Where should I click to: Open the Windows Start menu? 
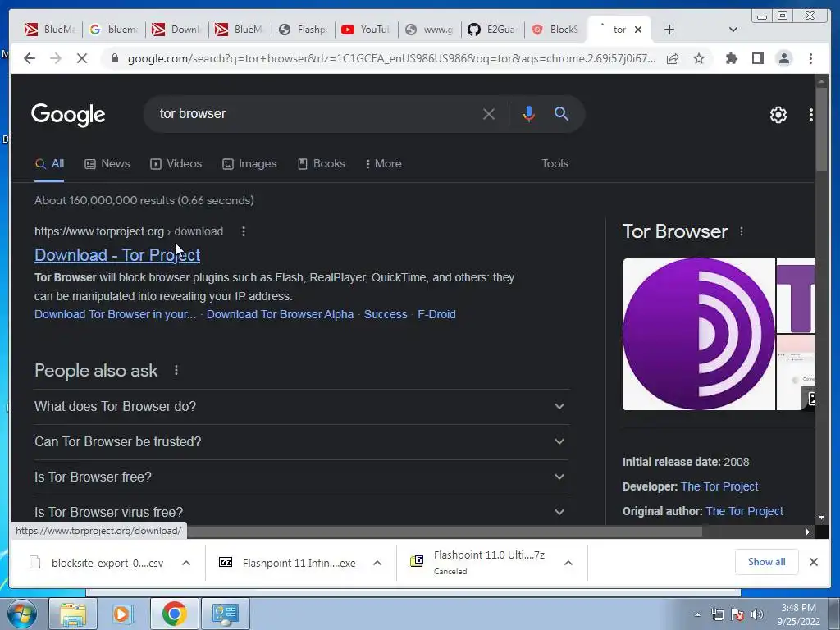tap(22, 614)
